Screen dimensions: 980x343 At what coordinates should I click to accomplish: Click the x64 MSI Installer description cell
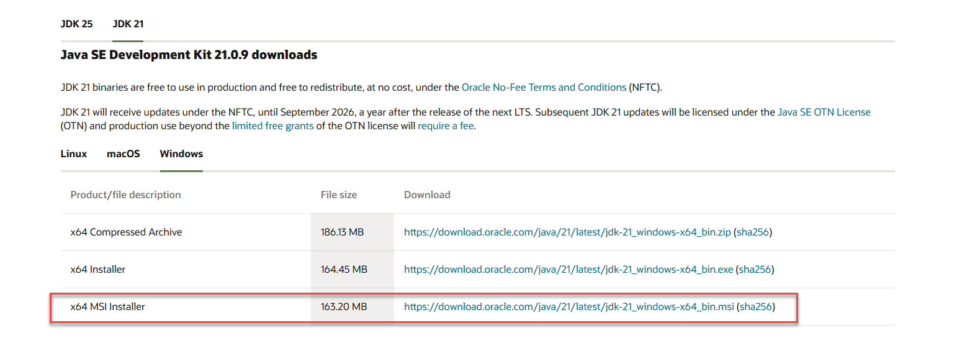click(x=107, y=307)
